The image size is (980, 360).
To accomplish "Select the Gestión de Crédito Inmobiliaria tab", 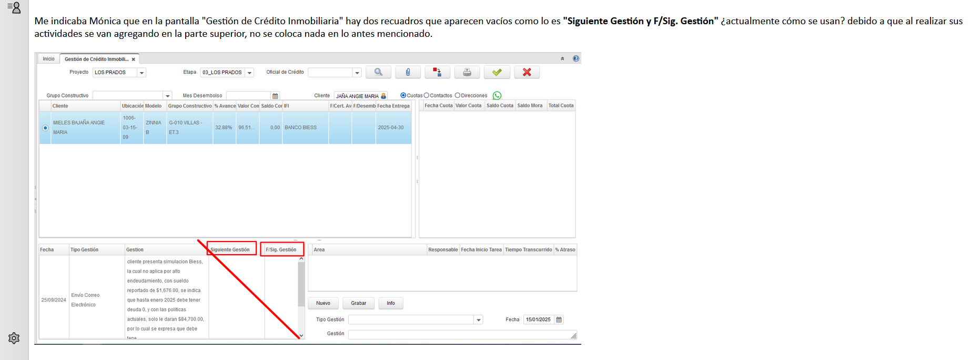I will click(x=96, y=59).
